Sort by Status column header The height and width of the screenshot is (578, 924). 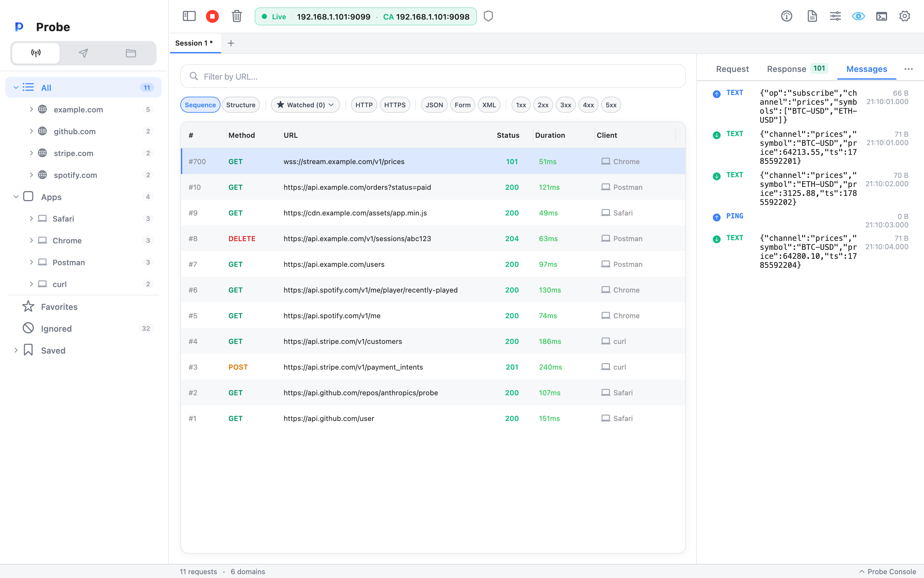[x=508, y=135]
